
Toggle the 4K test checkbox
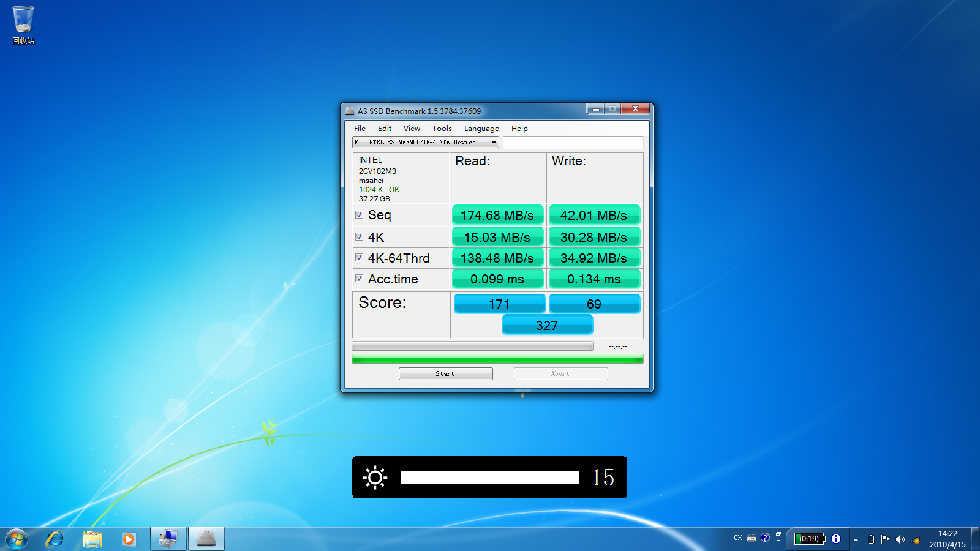pyautogui.click(x=360, y=237)
